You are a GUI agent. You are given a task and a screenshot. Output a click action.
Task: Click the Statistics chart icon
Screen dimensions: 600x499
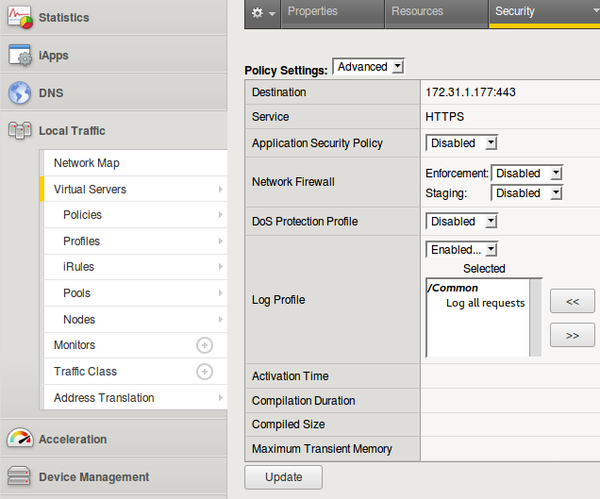(x=20, y=18)
